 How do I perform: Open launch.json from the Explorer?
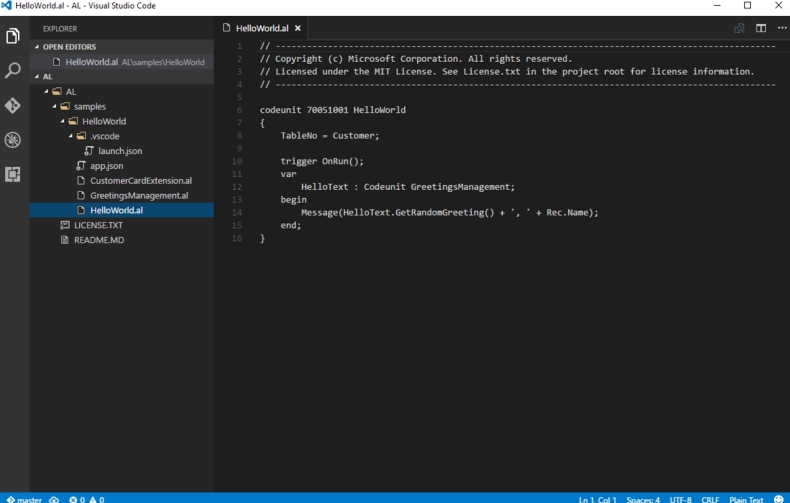point(119,151)
